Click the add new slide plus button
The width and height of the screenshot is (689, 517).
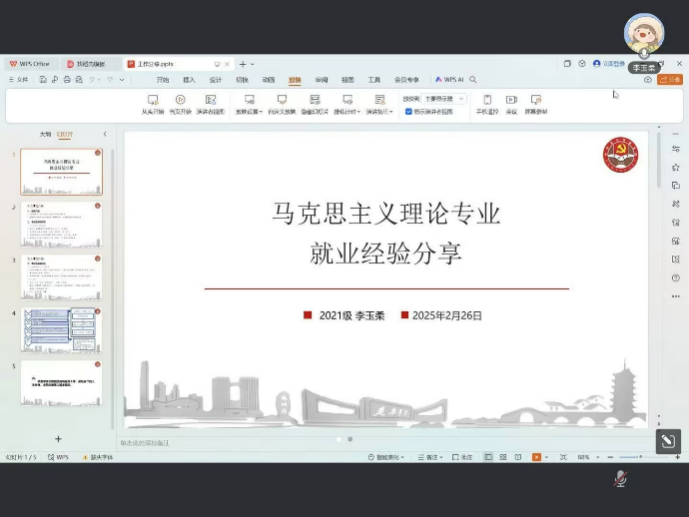[x=58, y=439]
